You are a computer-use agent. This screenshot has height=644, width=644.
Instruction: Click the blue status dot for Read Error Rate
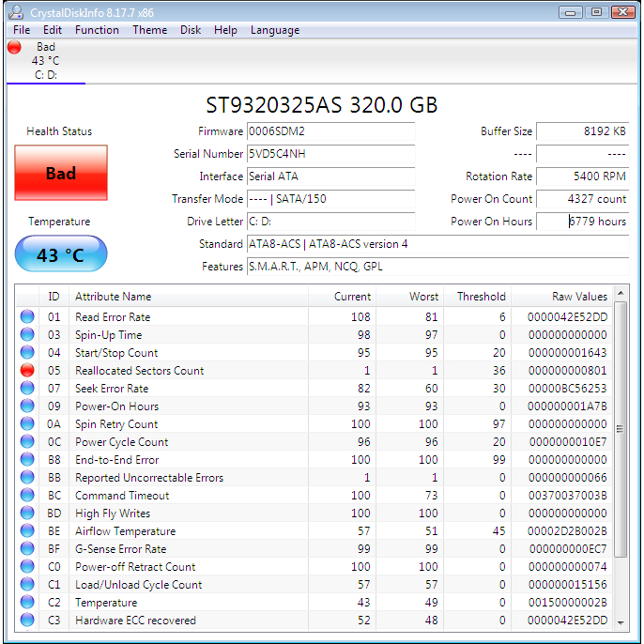[x=27, y=316]
